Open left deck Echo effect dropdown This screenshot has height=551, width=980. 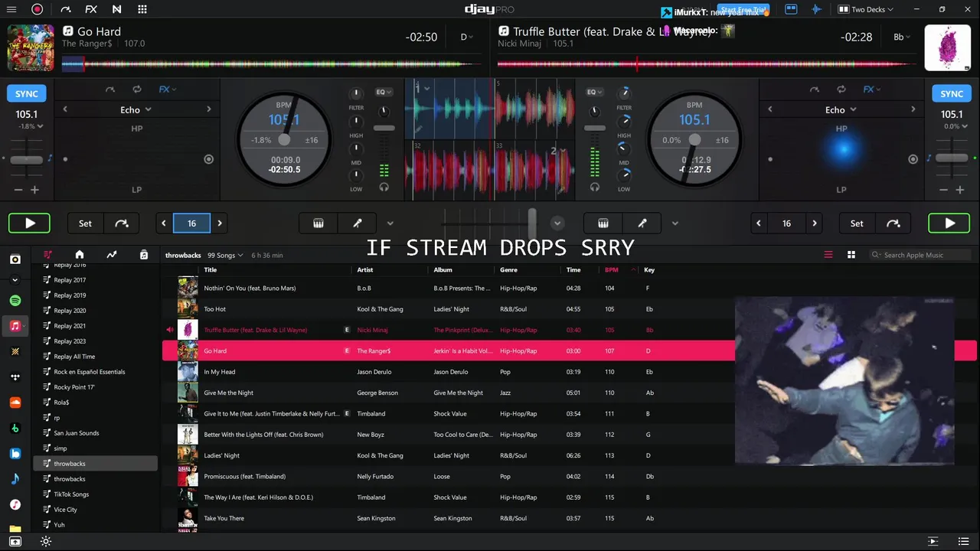pyautogui.click(x=136, y=109)
